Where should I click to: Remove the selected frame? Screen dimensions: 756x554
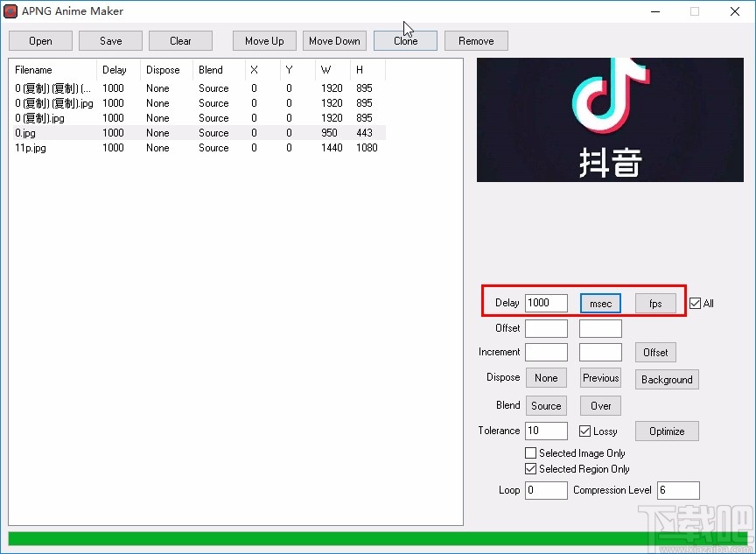[476, 40]
